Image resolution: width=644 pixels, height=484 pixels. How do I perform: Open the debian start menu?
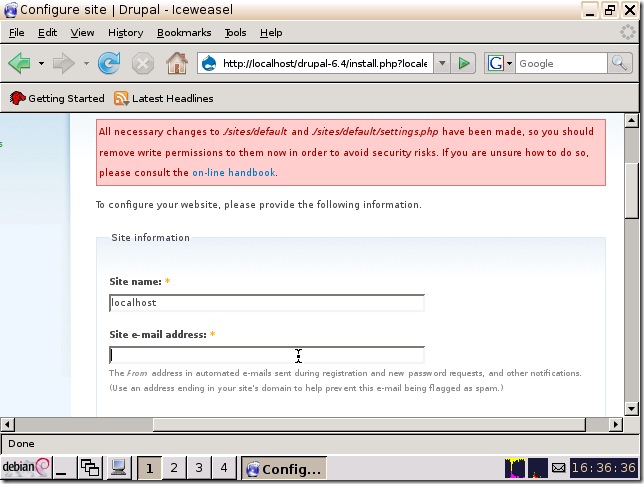coord(25,468)
